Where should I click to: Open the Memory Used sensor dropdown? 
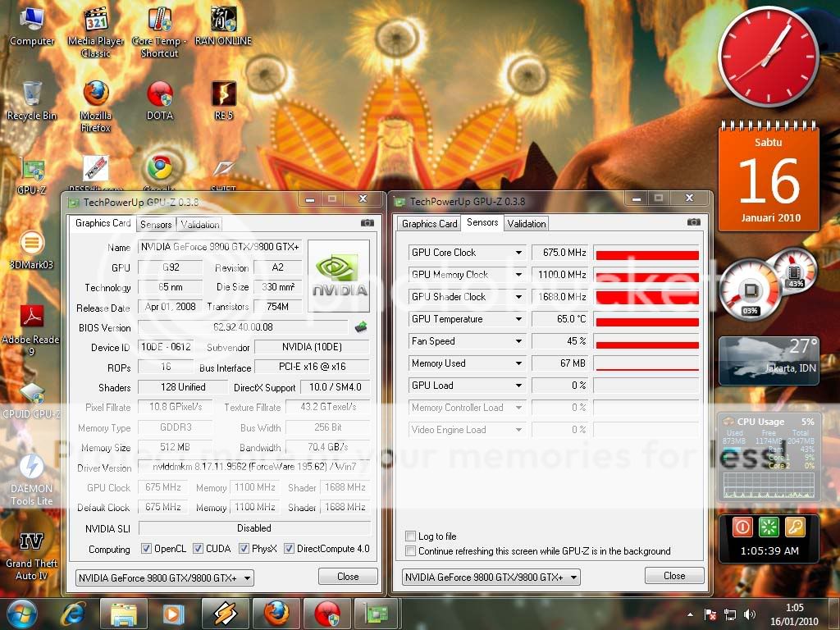pos(518,363)
